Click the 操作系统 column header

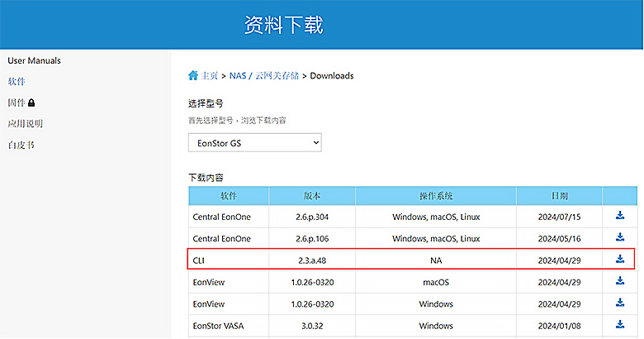(x=436, y=196)
